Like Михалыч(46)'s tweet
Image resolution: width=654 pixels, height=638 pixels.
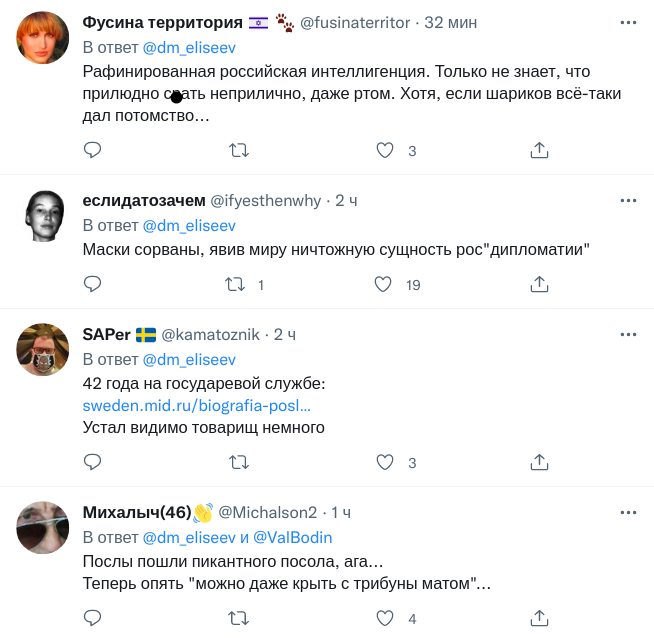383,618
